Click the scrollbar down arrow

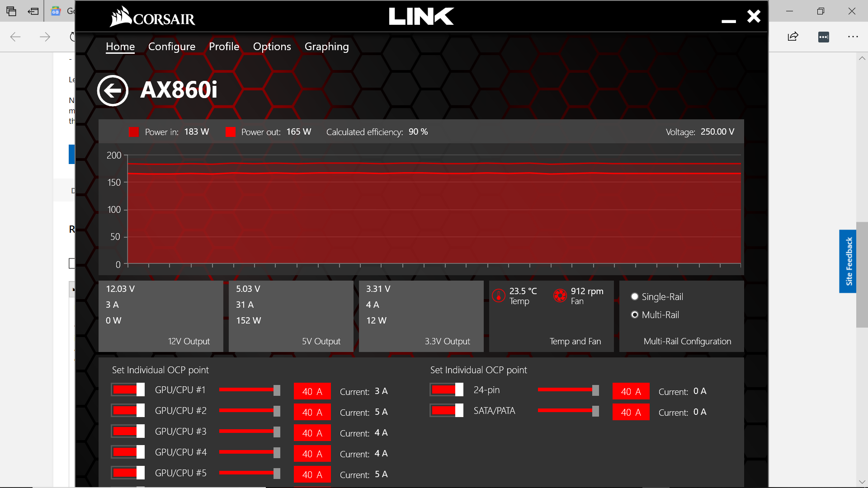pyautogui.click(x=862, y=482)
